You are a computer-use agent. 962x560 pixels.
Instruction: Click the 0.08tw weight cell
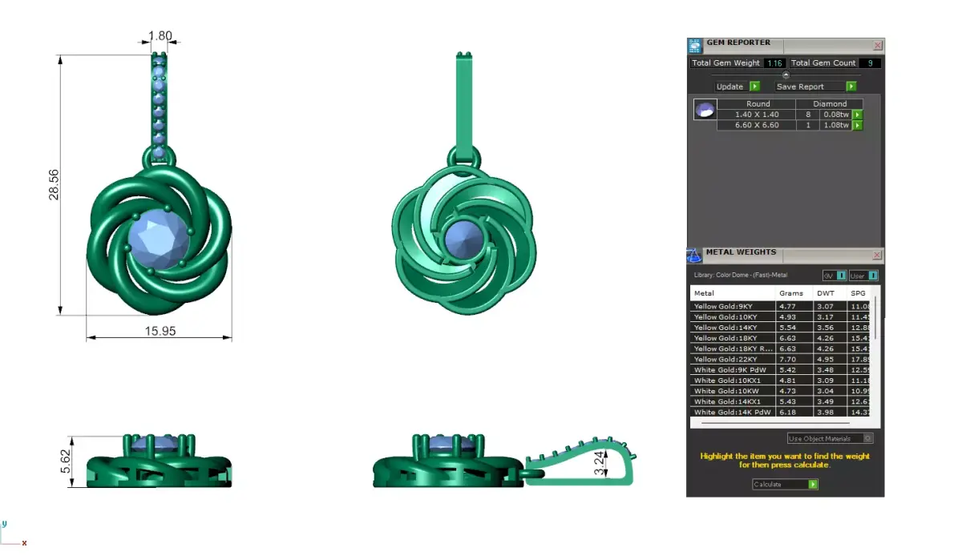click(x=836, y=115)
